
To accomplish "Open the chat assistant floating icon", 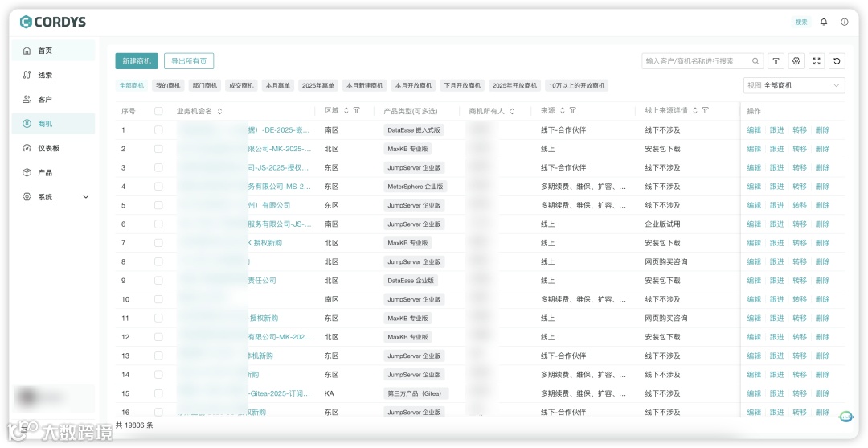I will point(845,417).
